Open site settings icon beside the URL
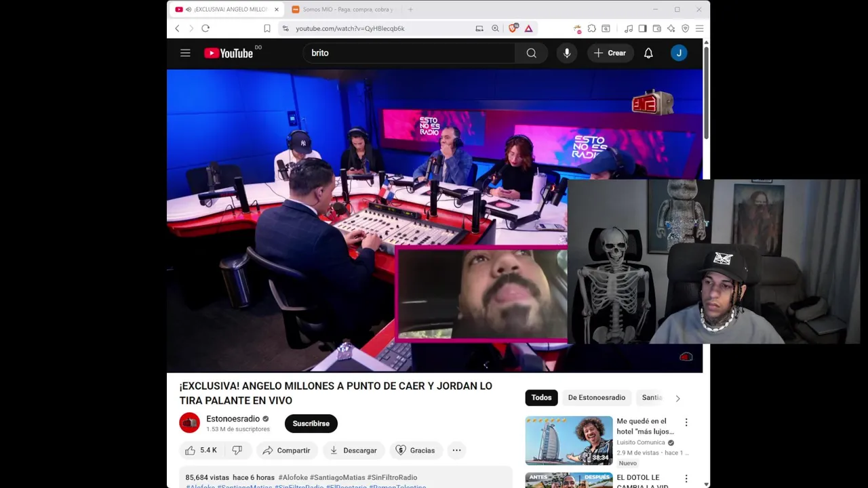 pyautogui.click(x=285, y=28)
